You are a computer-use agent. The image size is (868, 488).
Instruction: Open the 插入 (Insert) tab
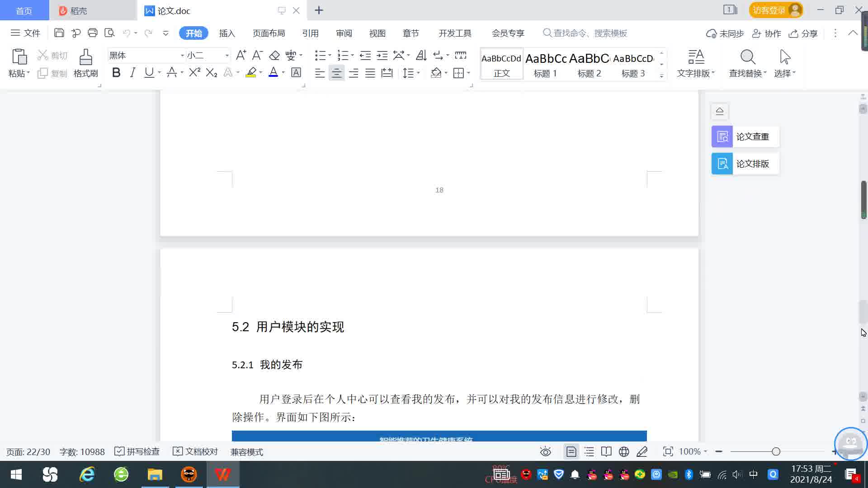(x=227, y=33)
